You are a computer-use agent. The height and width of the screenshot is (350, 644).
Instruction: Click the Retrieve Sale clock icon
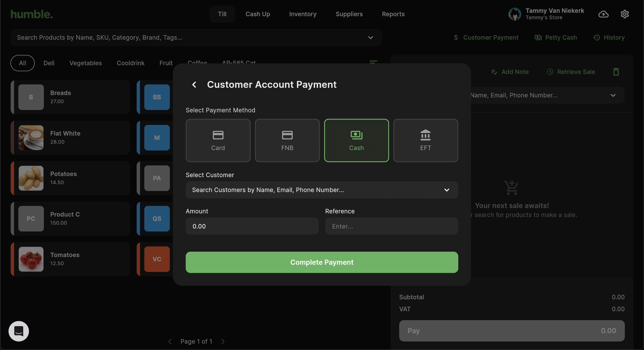coord(550,72)
